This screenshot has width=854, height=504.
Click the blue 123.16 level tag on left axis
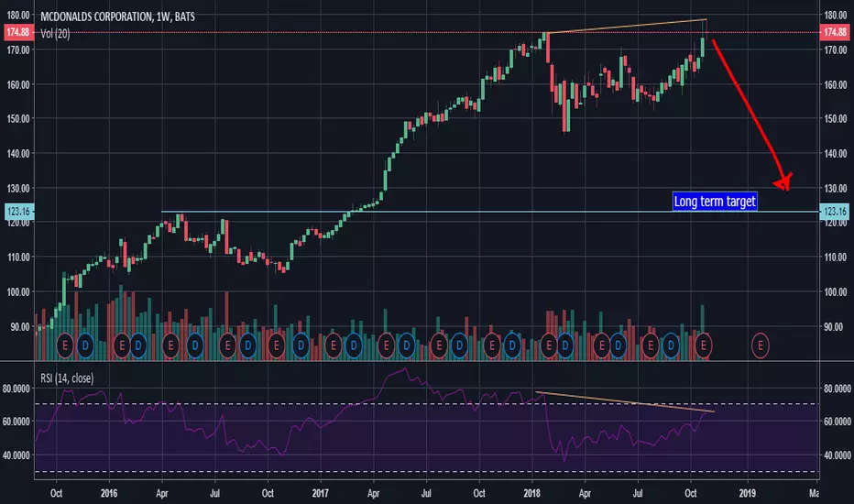click(19, 212)
